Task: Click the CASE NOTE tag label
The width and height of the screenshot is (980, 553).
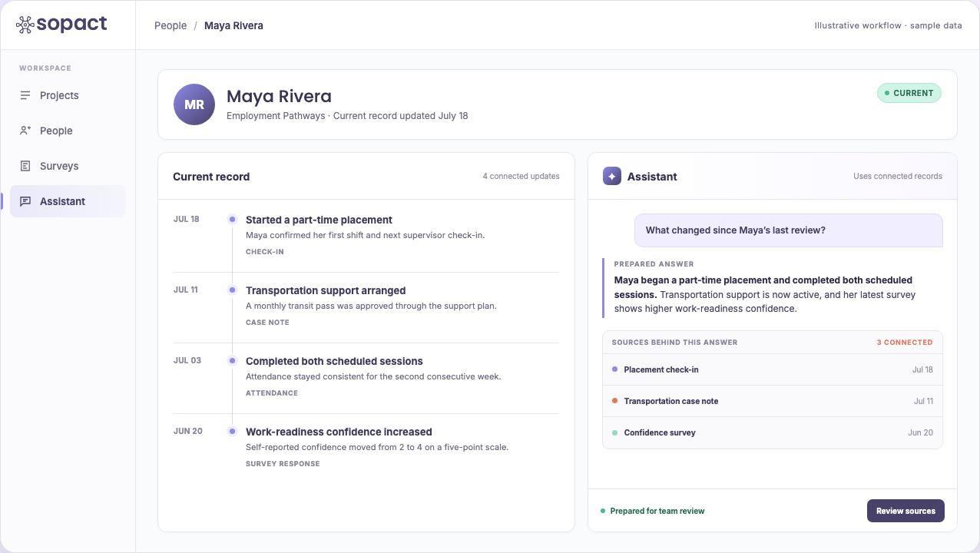Action: pos(267,323)
